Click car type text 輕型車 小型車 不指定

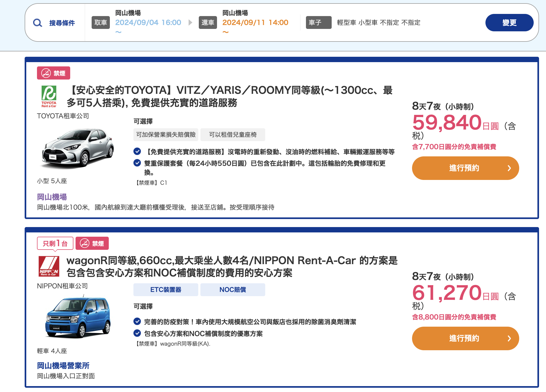pyautogui.click(x=379, y=22)
